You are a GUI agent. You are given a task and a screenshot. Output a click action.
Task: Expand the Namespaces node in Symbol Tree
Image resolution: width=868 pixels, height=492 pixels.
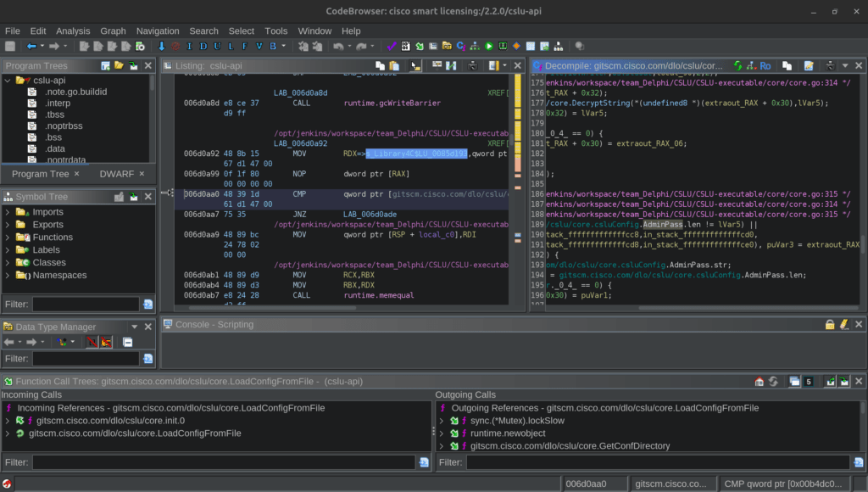[8, 276]
